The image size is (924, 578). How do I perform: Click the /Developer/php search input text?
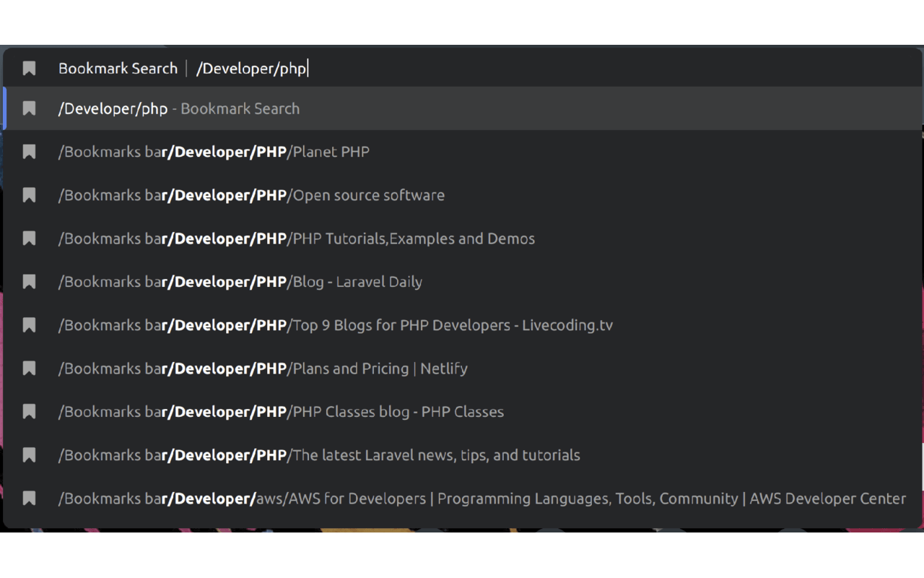tap(251, 69)
